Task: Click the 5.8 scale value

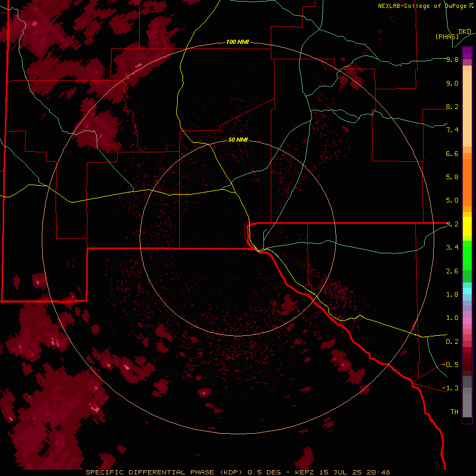Action: (x=452, y=177)
